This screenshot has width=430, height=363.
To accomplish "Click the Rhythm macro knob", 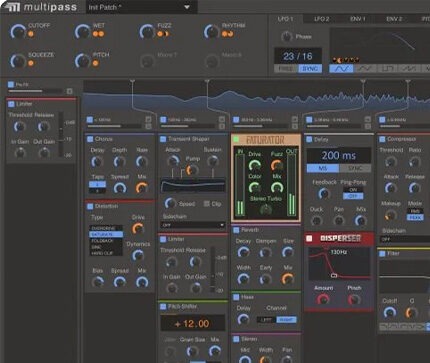I will (x=212, y=32).
